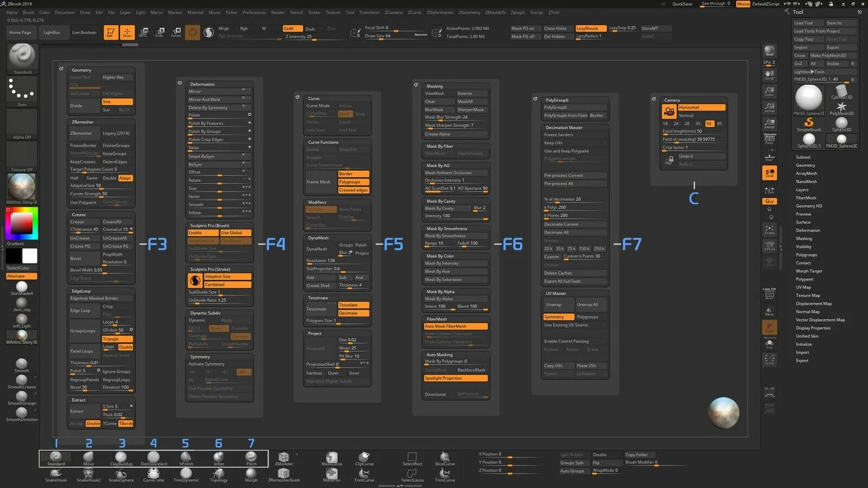The height and width of the screenshot is (488, 868).
Task: Select the MaskPen brush
Action: click(x=331, y=476)
